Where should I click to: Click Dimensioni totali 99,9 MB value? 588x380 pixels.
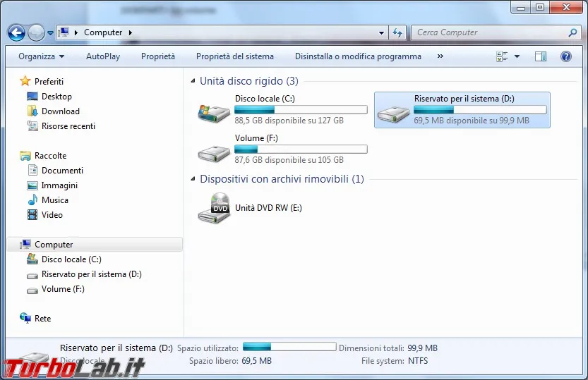[422, 348]
